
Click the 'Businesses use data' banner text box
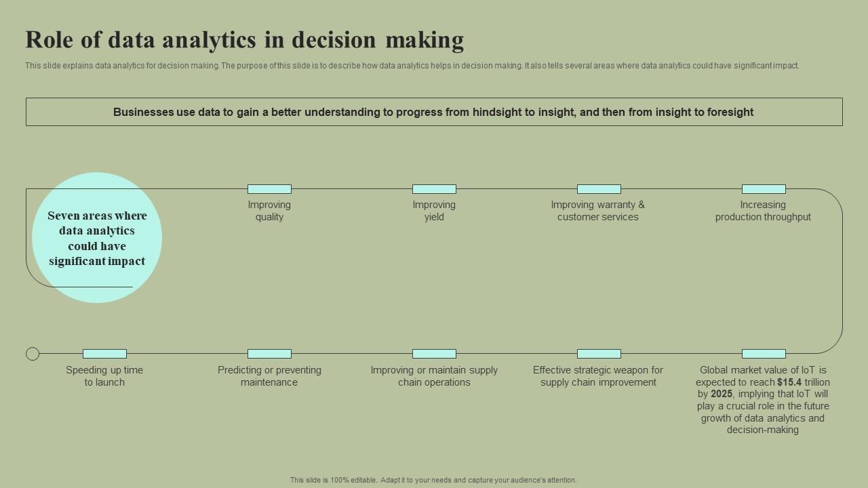pyautogui.click(x=434, y=112)
